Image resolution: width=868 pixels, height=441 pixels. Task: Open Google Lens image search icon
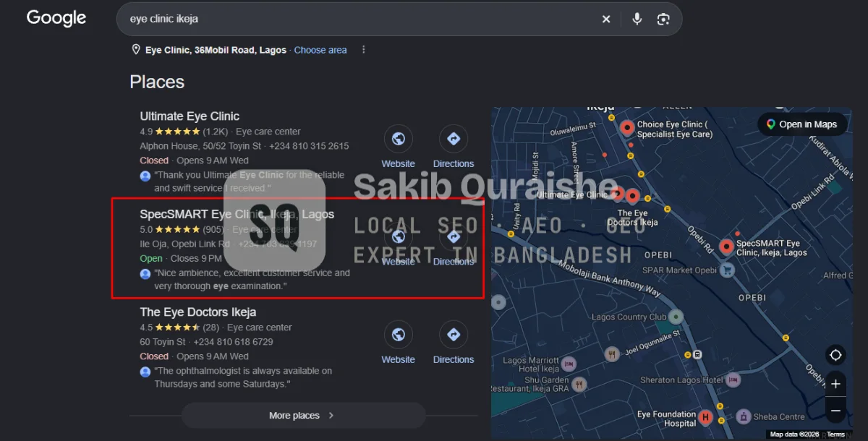click(x=663, y=19)
